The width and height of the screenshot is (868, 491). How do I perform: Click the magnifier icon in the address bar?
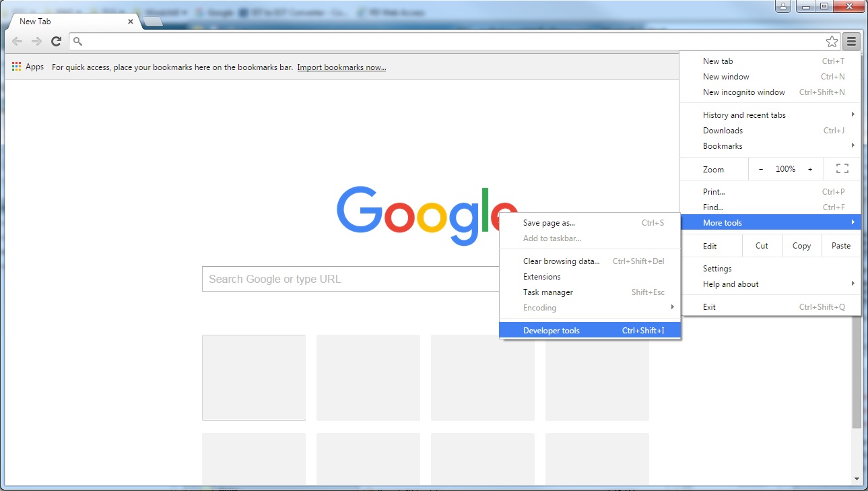(77, 42)
